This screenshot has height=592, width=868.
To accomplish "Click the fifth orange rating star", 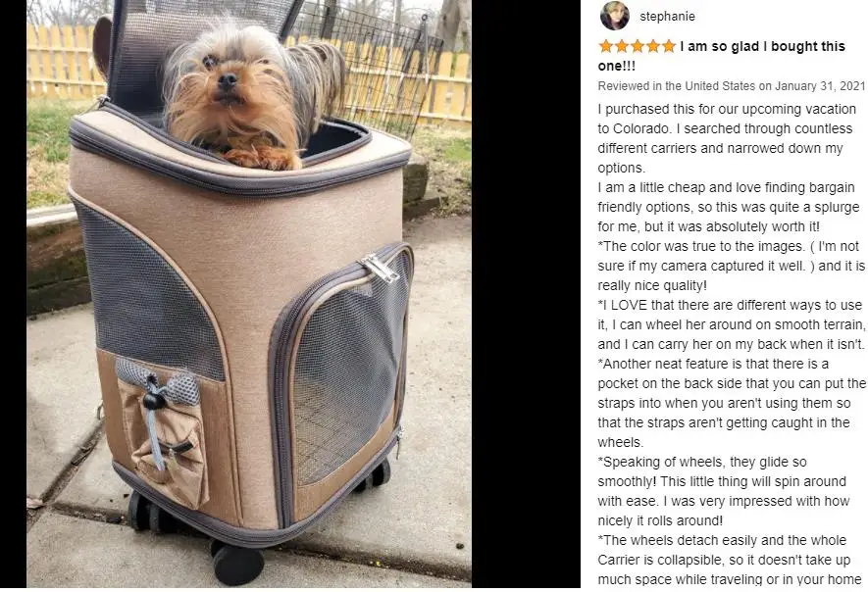I will 668,46.
